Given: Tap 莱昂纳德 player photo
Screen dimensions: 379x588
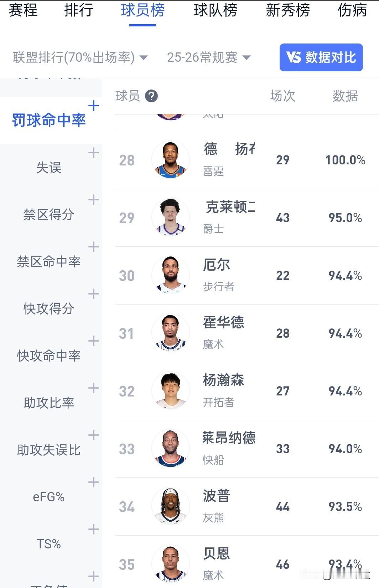Looking at the screenshot, I should (x=171, y=449).
